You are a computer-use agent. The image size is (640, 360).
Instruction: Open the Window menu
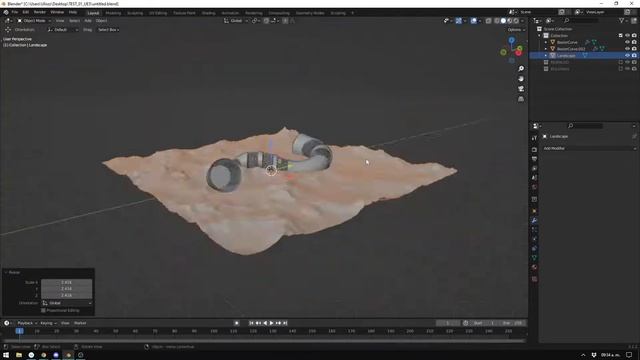(57, 12)
